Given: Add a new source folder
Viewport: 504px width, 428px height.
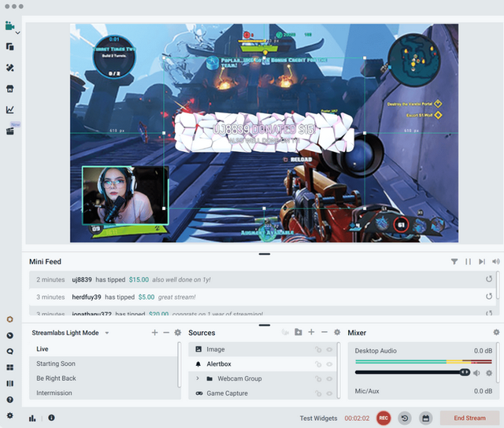Looking at the screenshot, I should coord(298,333).
